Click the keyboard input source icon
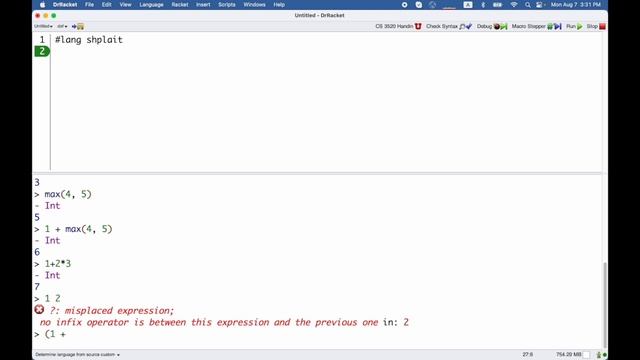640x360 pixels. click(x=468, y=4)
